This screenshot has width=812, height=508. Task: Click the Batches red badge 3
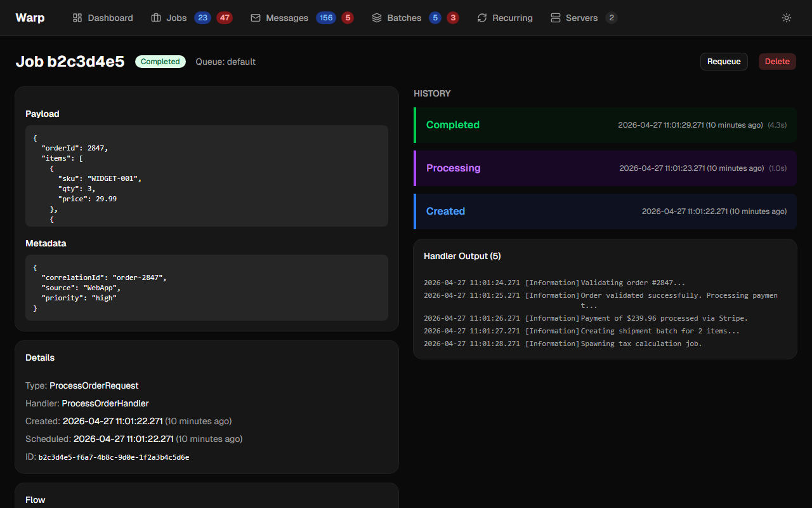tap(453, 18)
